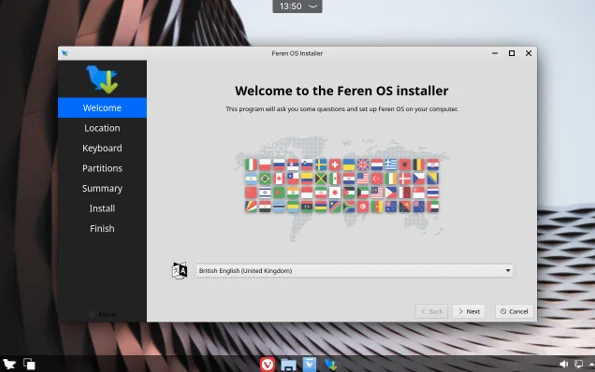595x372 pixels.
Task: Open the Feren OS bird start menu
Action: (9, 364)
